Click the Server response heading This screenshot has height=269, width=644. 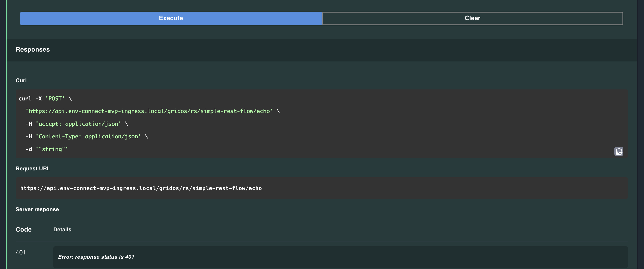[37, 209]
